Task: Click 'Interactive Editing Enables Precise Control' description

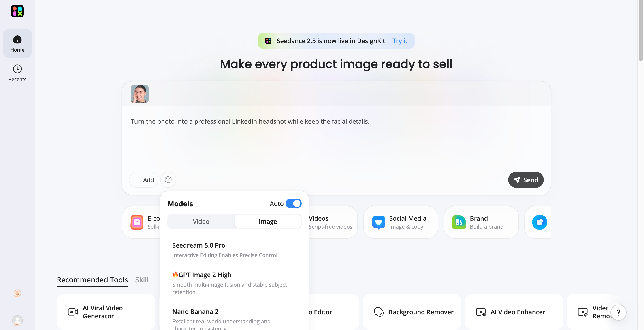Action: (225, 255)
